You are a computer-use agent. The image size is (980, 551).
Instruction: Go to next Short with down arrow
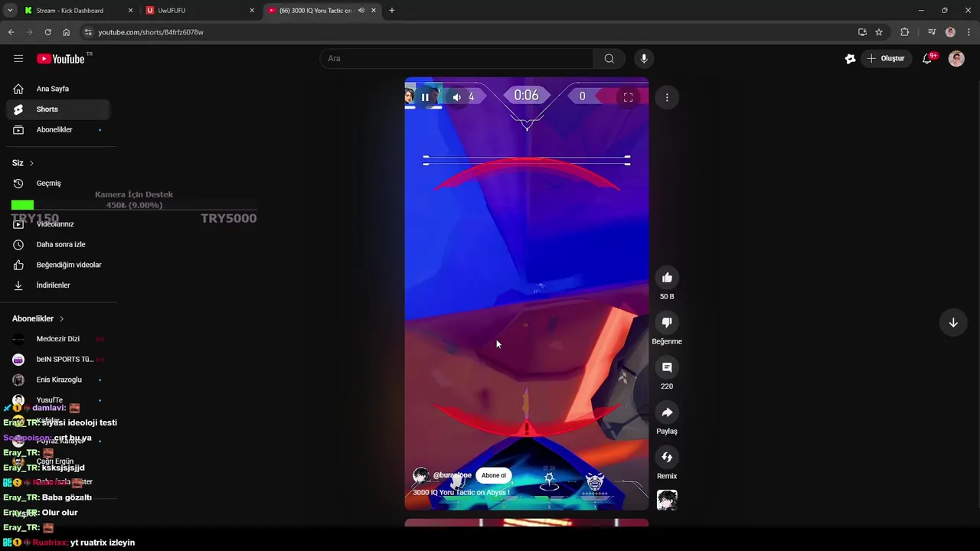[x=953, y=323]
